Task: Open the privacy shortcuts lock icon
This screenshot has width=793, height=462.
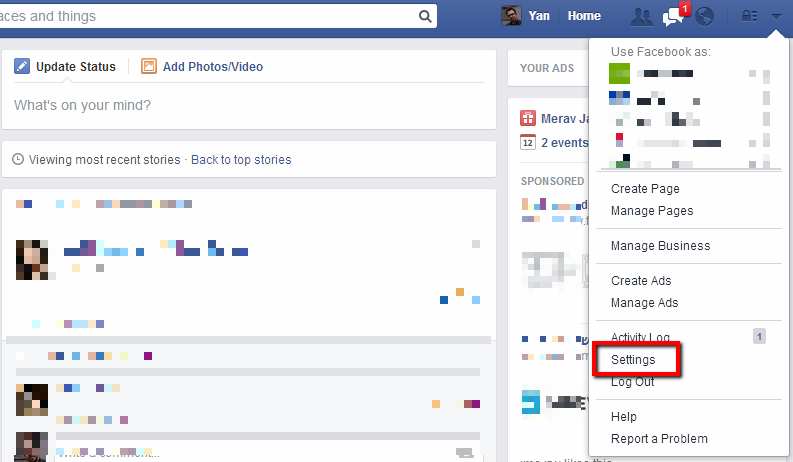Action: point(749,16)
